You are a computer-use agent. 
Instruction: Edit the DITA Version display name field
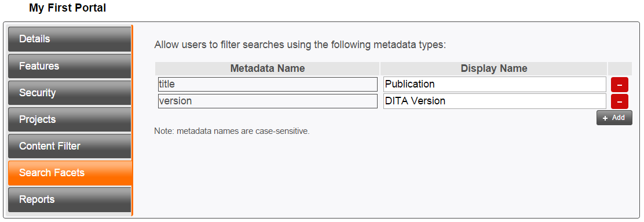495,101
